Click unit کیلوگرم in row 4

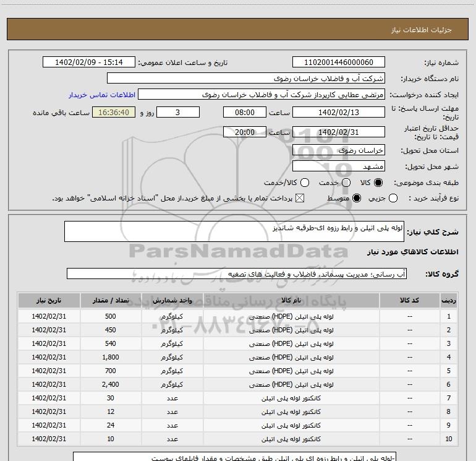coord(172,358)
